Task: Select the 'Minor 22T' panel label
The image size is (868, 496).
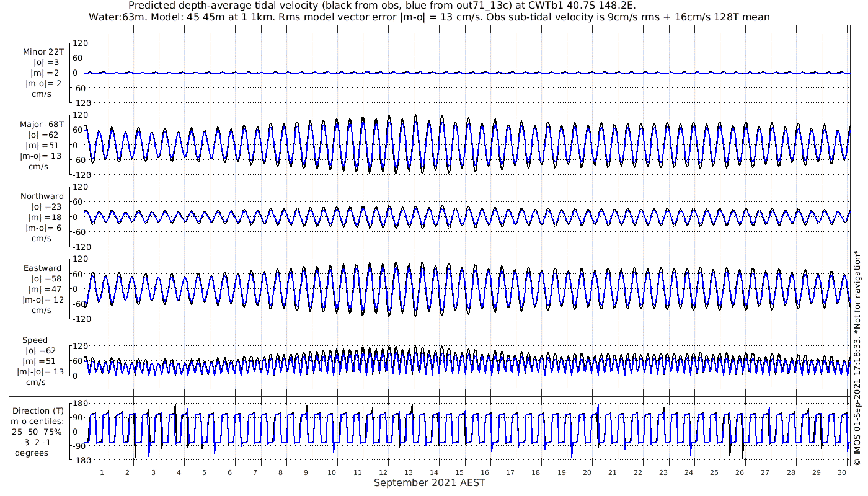Action: pyautogui.click(x=43, y=52)
